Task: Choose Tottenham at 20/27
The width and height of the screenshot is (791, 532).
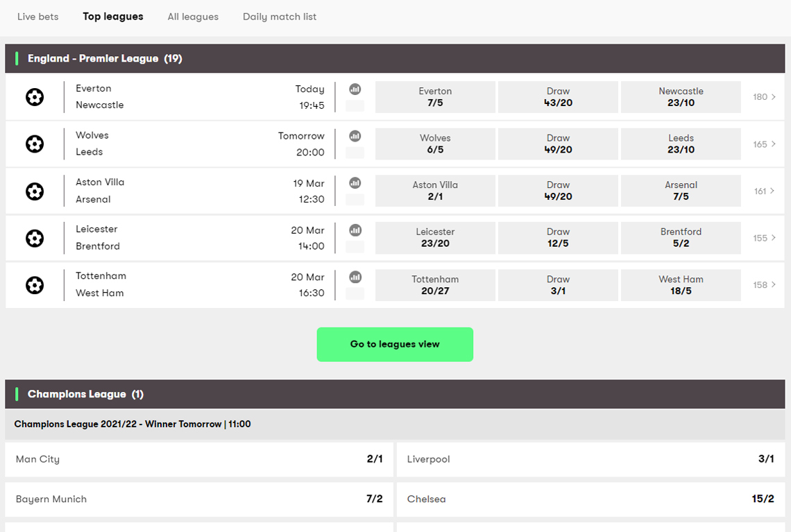Action: (x=435, y=285)
